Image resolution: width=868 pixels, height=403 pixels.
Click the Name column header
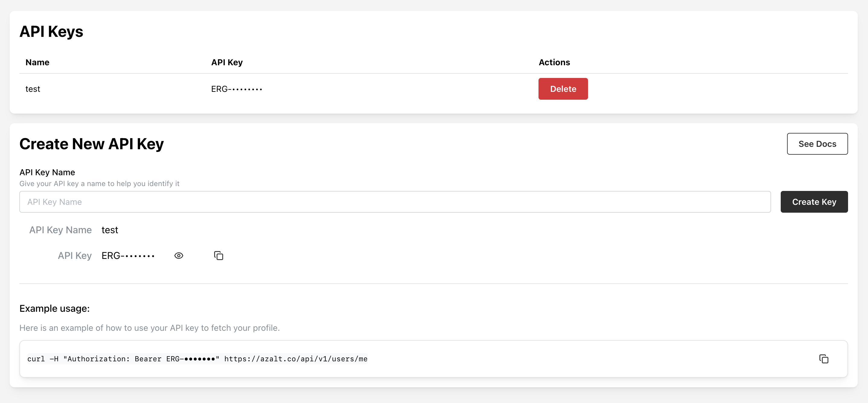(x=37, y=62)
